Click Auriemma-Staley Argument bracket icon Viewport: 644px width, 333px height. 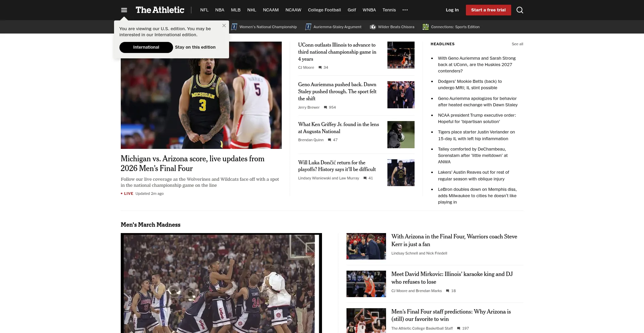pyautogui.click(x=308, y=27)
